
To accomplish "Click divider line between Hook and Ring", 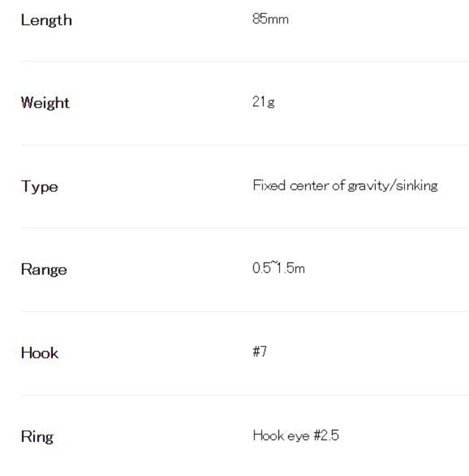I will click(x=244, y=395).
